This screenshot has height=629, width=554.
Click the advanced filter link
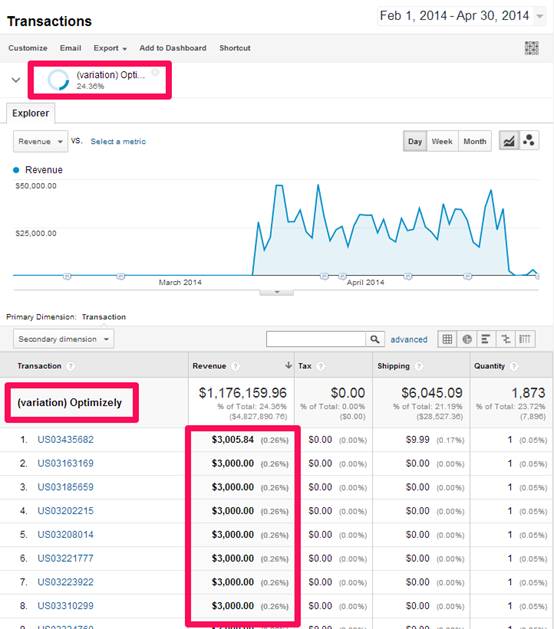pos(409,339)
